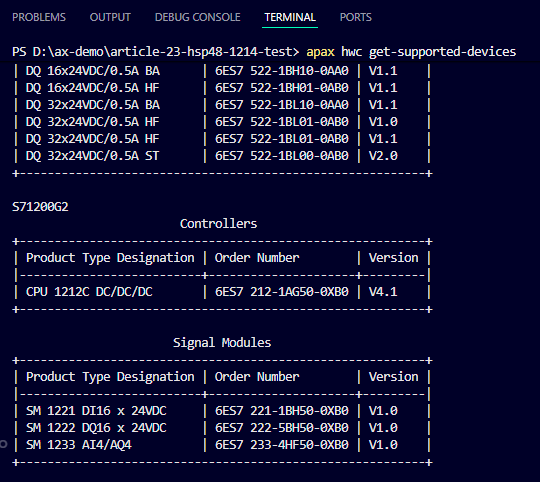The width and height of the screenshot is (540, 482).
Task: Click the 'S71200G2' section heading
Action: click(40, 207)
